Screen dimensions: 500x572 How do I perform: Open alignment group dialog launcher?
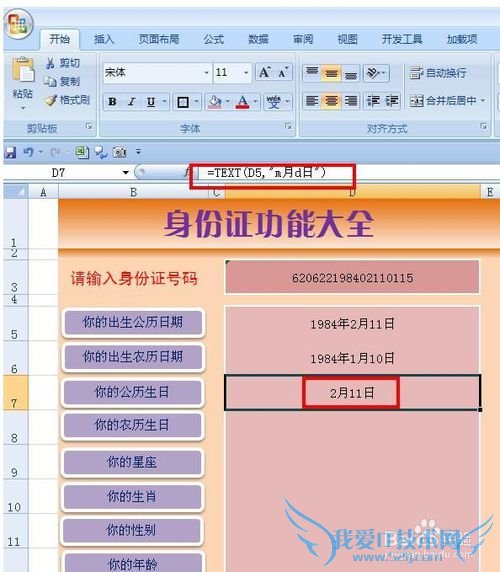point(484,126)
